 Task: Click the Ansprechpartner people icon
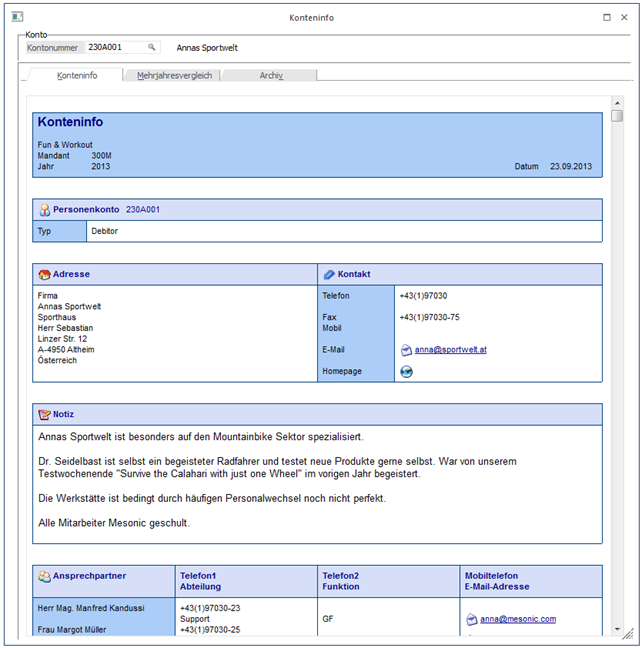(x=44, y=576)
